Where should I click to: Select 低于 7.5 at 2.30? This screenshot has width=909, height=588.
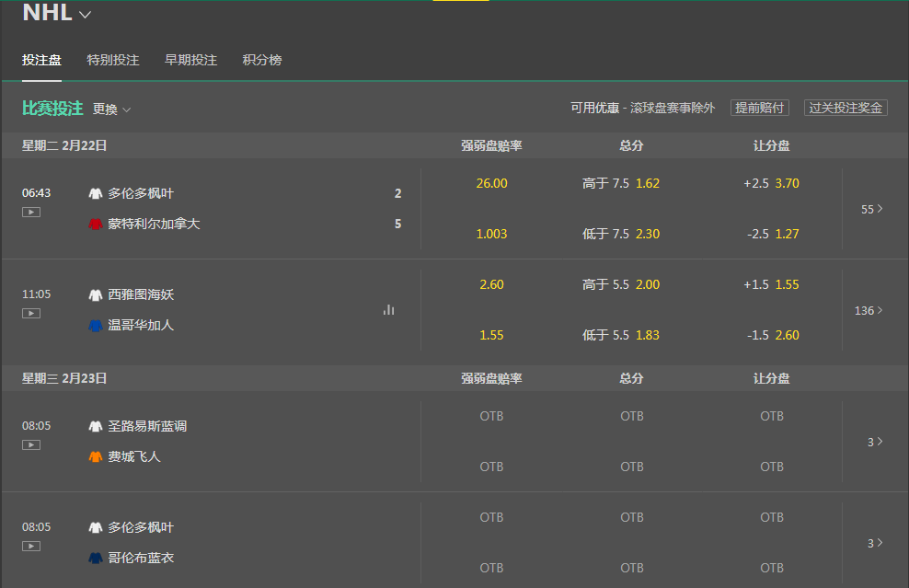point(621,234)
